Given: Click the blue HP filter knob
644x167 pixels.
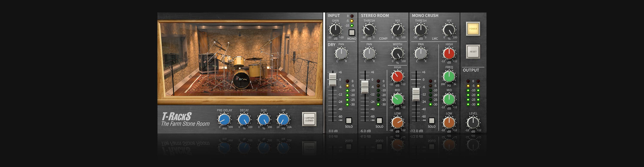Looking at the screenshot, I should tap(283, 120).
